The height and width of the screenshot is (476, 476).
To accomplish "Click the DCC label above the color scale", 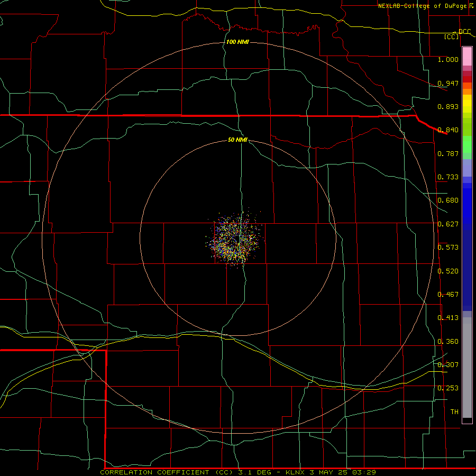I will pyautogui.click(x=464, y=32).
